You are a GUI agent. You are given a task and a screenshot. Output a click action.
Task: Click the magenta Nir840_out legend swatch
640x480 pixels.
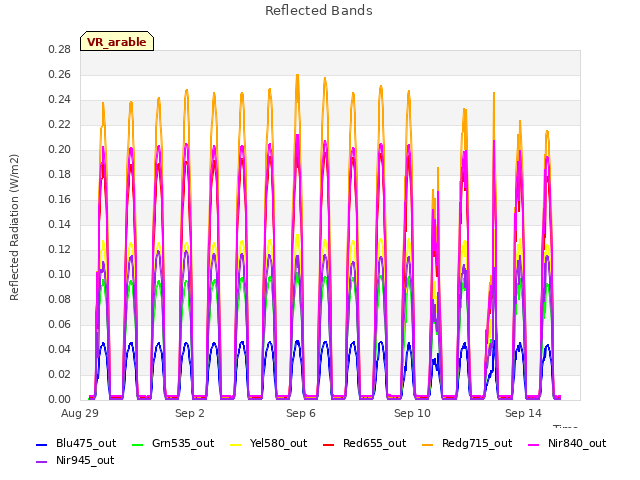533,444
